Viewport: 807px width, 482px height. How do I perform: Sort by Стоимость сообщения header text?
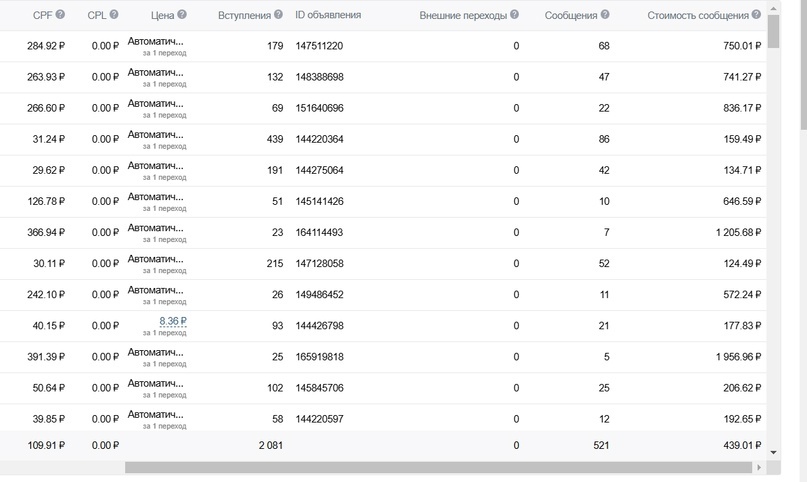click(698, 15)
